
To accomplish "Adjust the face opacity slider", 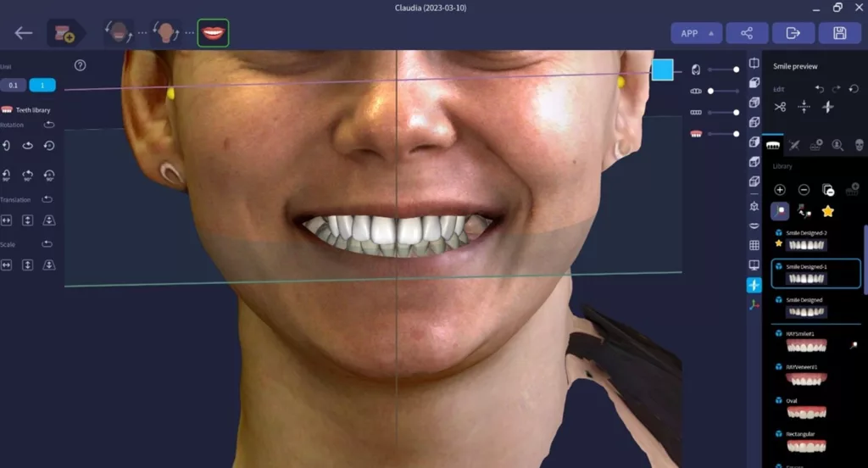I will coord(723,70).
